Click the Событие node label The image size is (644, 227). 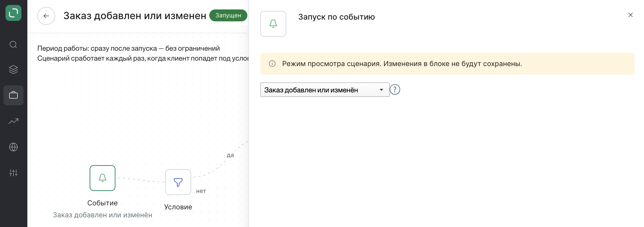click(x=103, y=203)
